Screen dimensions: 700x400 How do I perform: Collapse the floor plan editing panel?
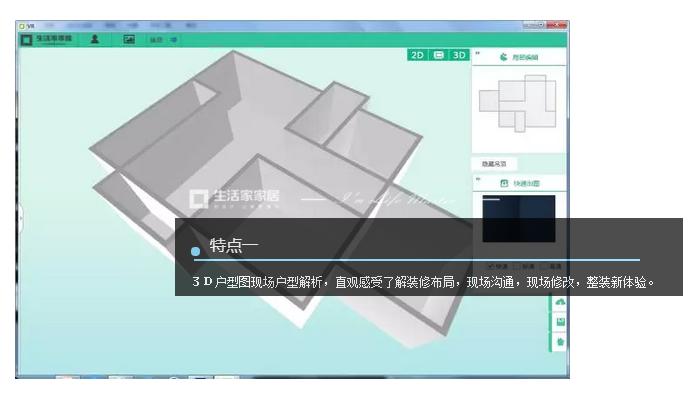[x=477, y=53]
